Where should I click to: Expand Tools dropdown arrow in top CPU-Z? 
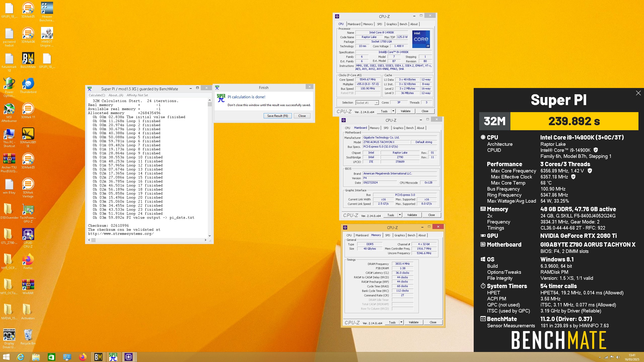pyautogui.click(x=393, y=111)
